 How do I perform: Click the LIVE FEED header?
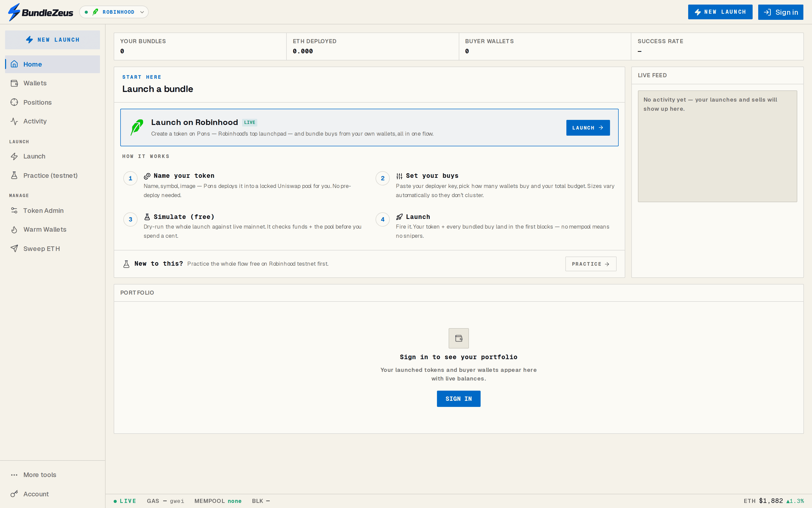[652, 75]
